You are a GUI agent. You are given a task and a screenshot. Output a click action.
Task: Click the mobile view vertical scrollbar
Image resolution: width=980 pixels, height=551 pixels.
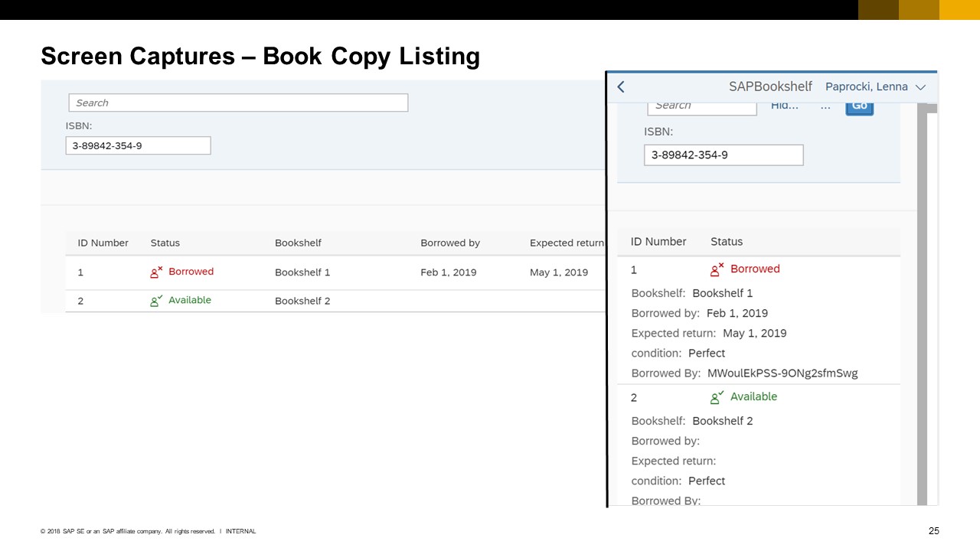click(x=922, y=305)
